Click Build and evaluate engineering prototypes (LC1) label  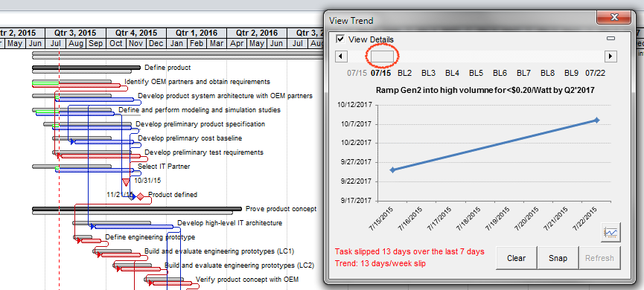220,251
